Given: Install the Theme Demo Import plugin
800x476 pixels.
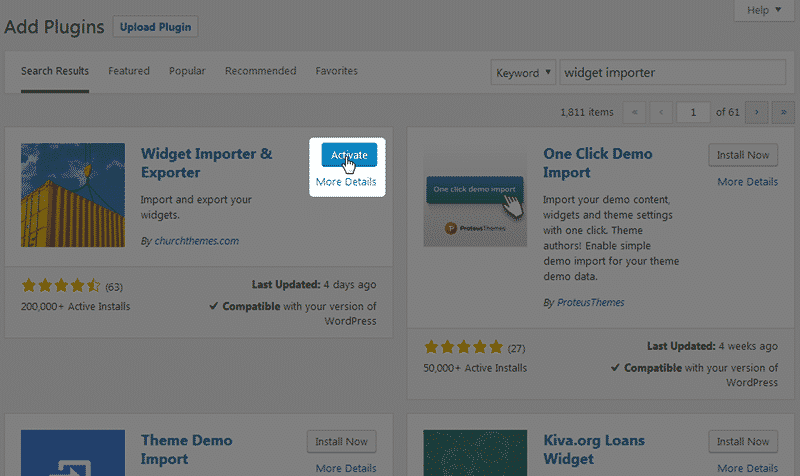Looking at the screenshot, I should [341, 442].
